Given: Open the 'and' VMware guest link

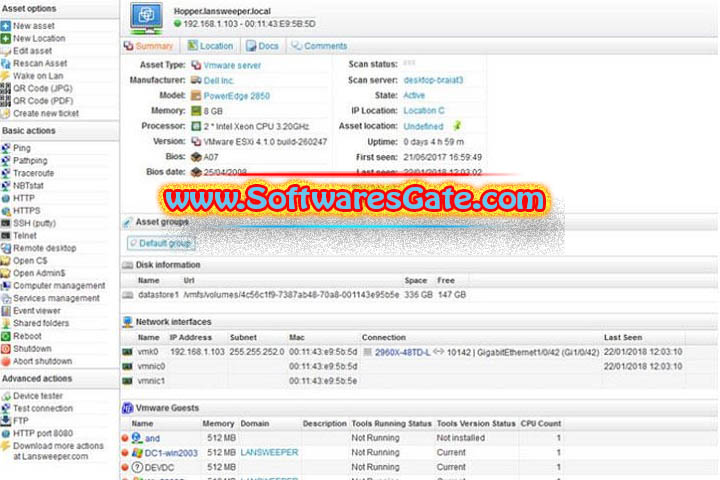Looking at the screenshot, I should [152, 438].
